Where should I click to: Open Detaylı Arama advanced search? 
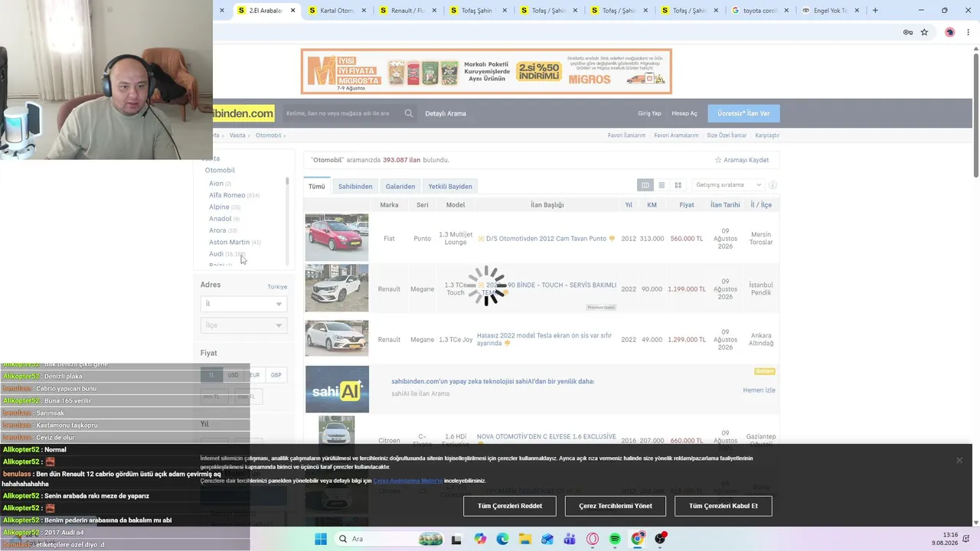click(446, 113)
